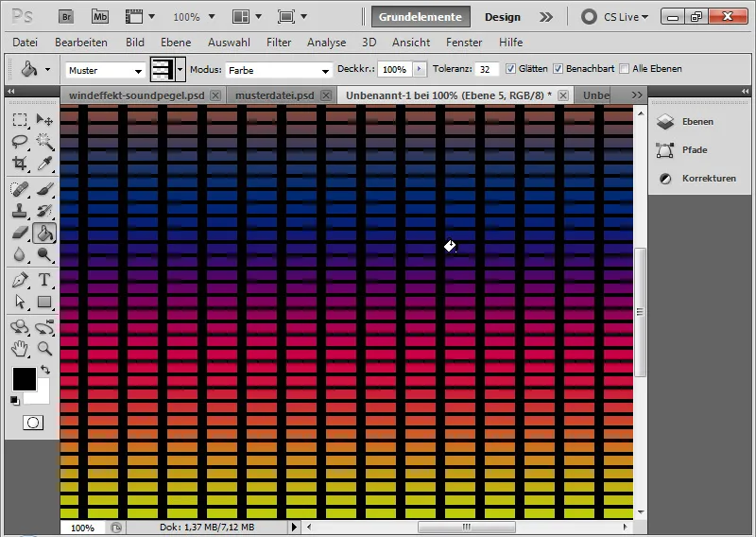Viewport: 756px width, 537px height.
Task: Launch Adobe Bridge from the Br icon
Action: point(66,17)
